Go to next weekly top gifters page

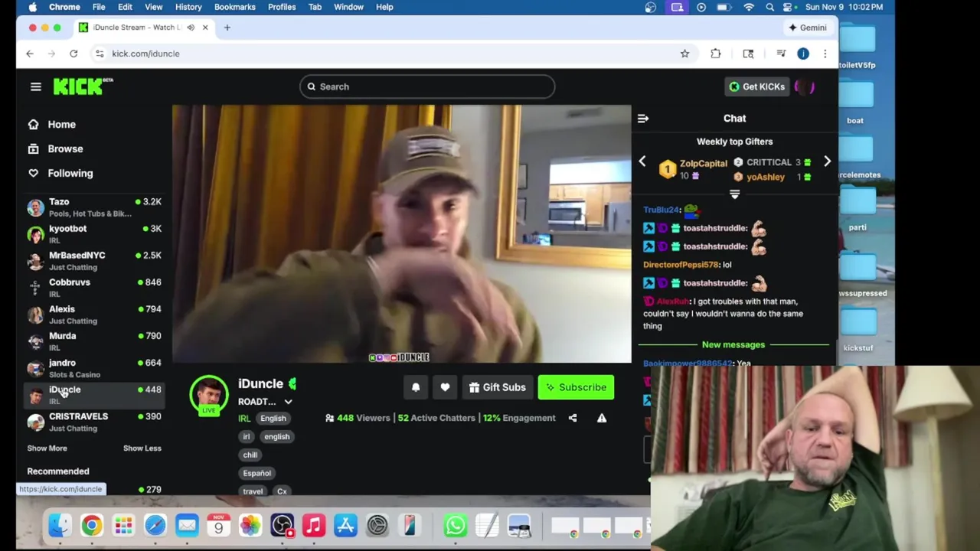827,161
